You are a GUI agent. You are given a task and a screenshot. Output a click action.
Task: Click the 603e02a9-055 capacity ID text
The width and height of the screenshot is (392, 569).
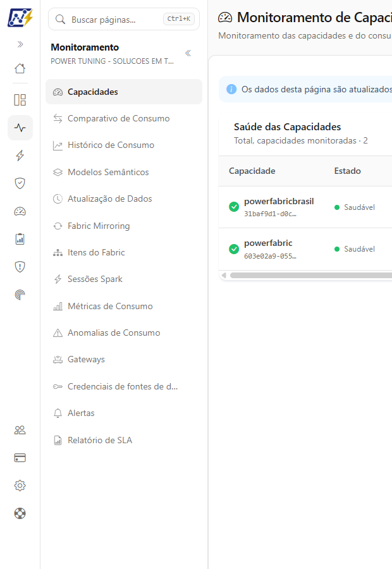pyautogui.click(x=270, y=256)
